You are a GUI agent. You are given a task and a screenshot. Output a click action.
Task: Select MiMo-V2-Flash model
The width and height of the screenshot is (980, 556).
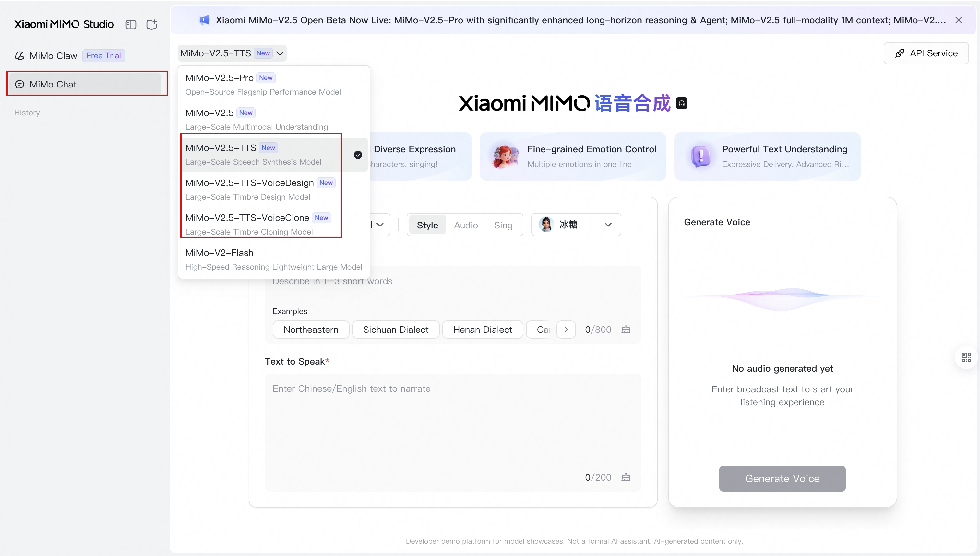click(274, 260)
